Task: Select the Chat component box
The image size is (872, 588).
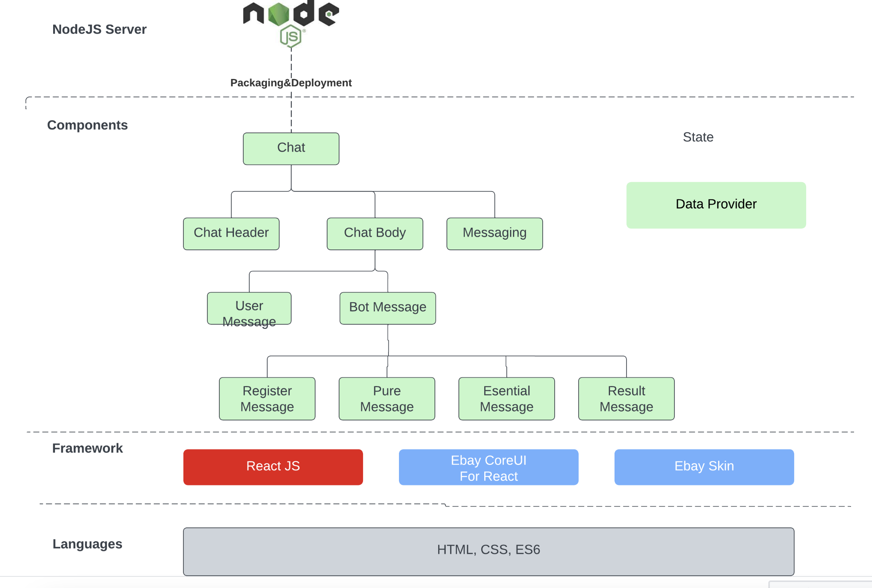Action: click(x=291, y=148)
